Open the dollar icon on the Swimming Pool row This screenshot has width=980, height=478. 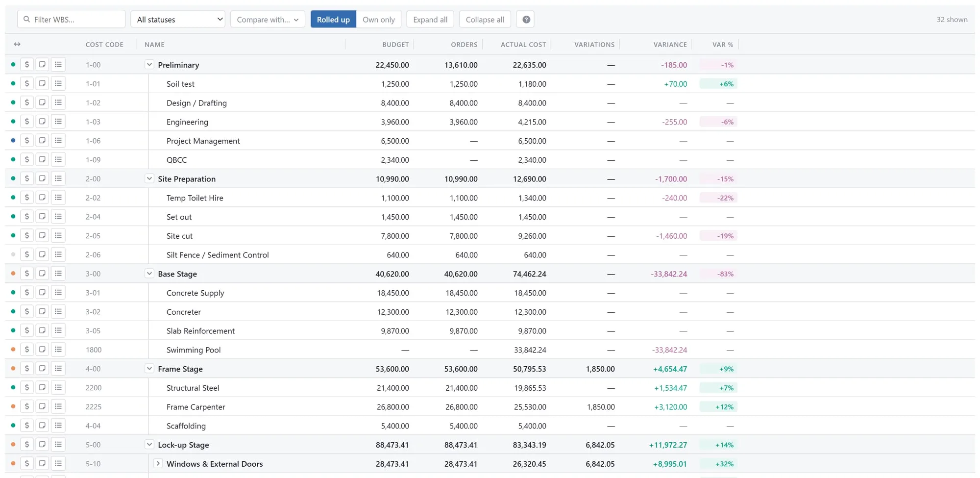[27, 350]
